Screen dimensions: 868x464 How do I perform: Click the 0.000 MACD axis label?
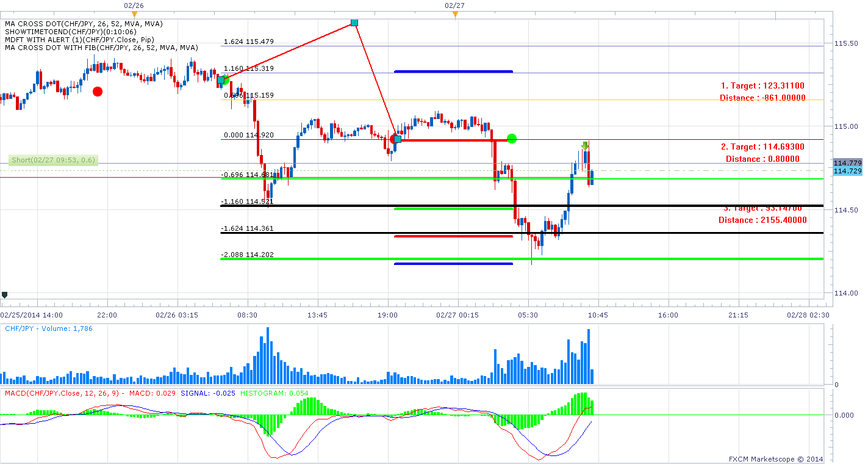[844, 415]
